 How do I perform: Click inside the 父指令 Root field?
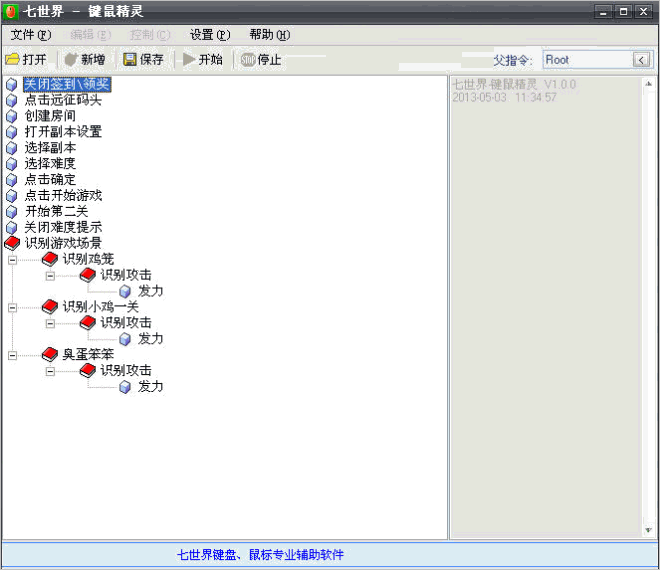point(588,60)
